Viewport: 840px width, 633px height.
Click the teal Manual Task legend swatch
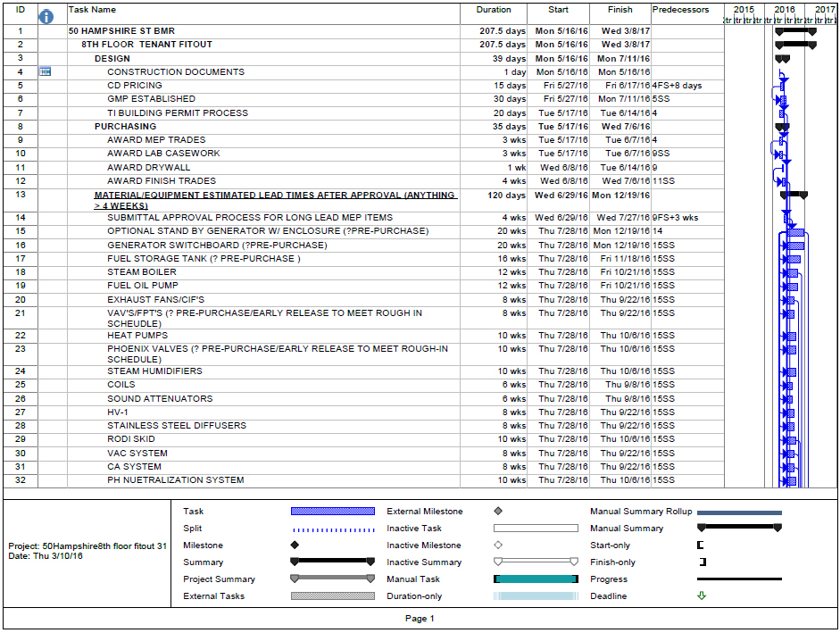(x=536, y=579)
